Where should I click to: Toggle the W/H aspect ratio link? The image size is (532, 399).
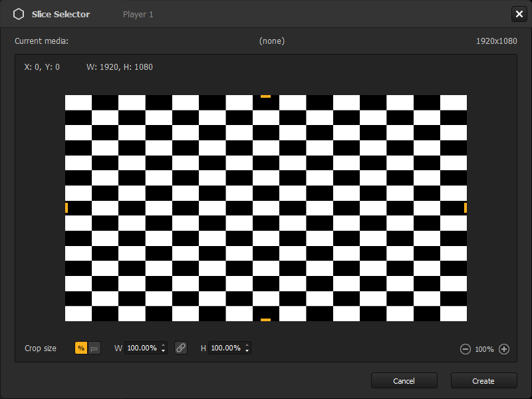181,348
